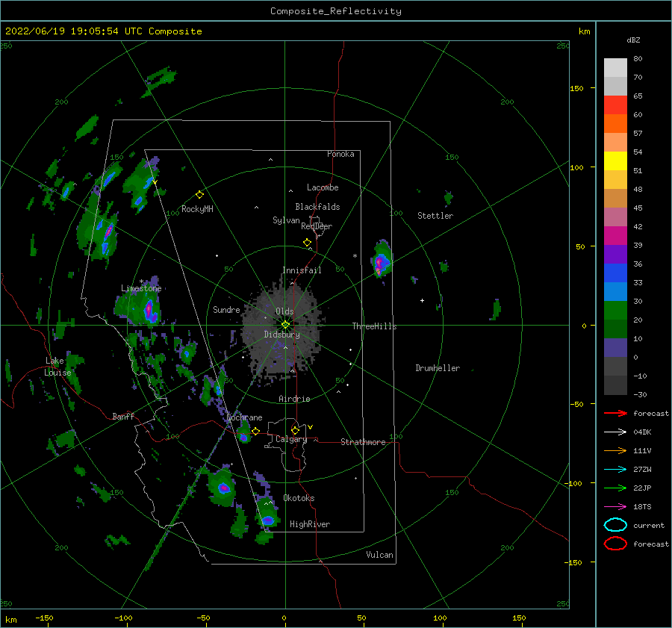Select the Banff label
The width and height of the screenshot is (672, 628).
pyautogui.click(x=123, y=416)
